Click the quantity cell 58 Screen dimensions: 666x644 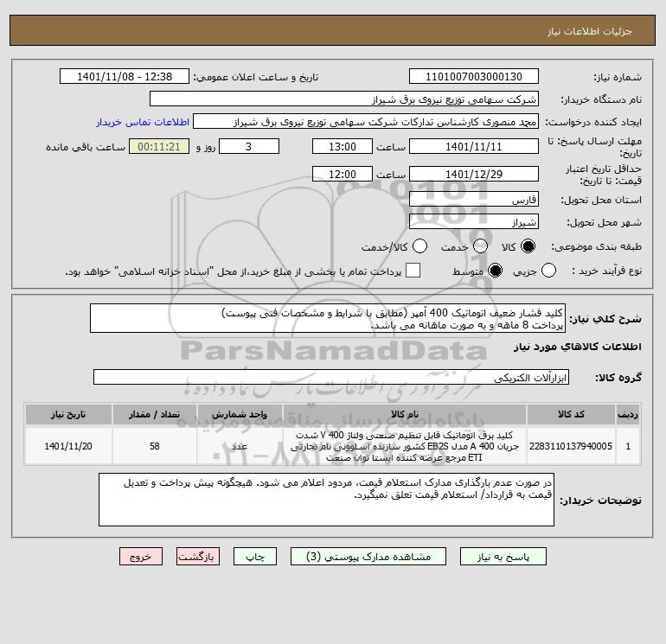point(155,446)
